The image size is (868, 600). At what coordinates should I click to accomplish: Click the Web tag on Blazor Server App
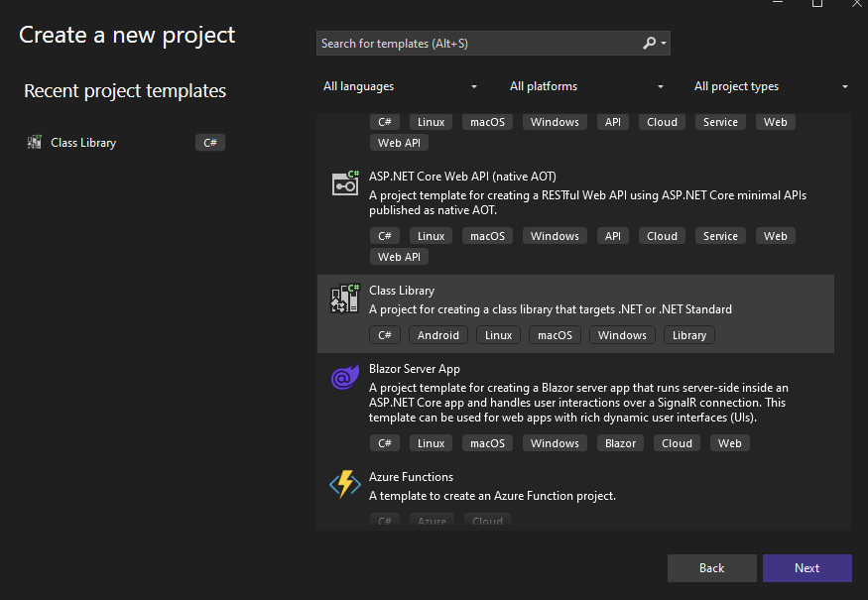coord(729,443)
